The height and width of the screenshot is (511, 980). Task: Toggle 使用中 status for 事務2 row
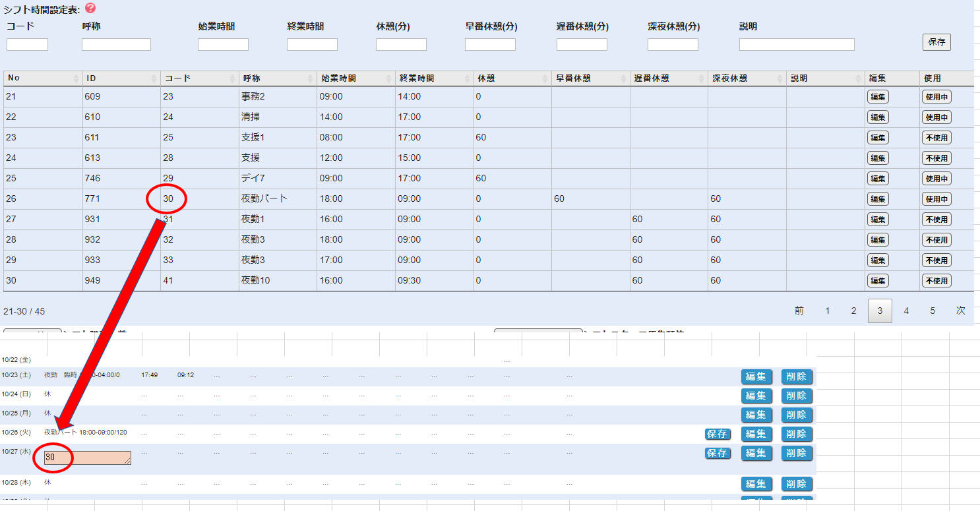(936, 98)
